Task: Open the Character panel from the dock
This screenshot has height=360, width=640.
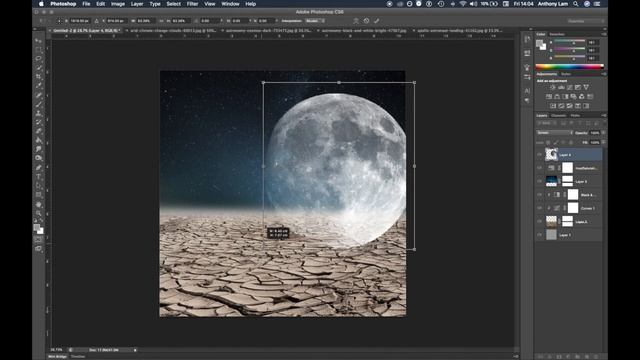Action: click(527, 91)
